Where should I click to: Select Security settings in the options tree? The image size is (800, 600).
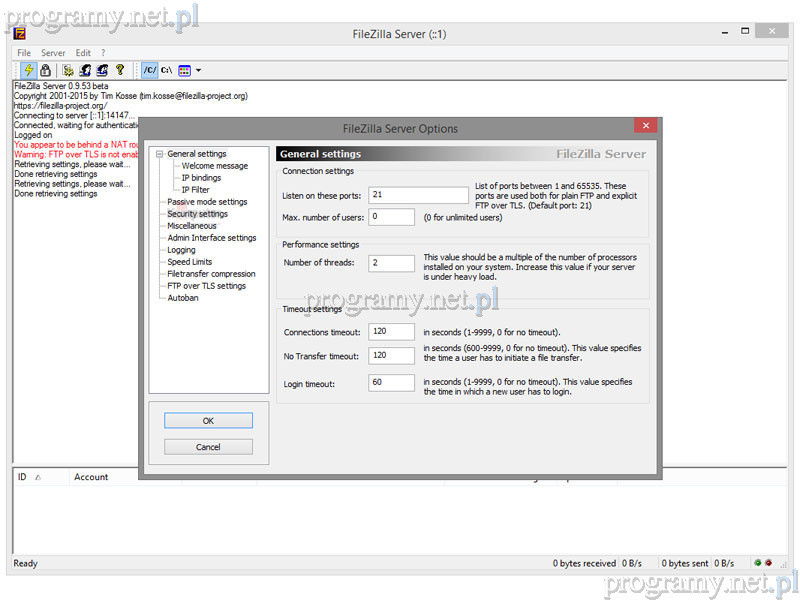pyautogui.click(x=197, y=214)
